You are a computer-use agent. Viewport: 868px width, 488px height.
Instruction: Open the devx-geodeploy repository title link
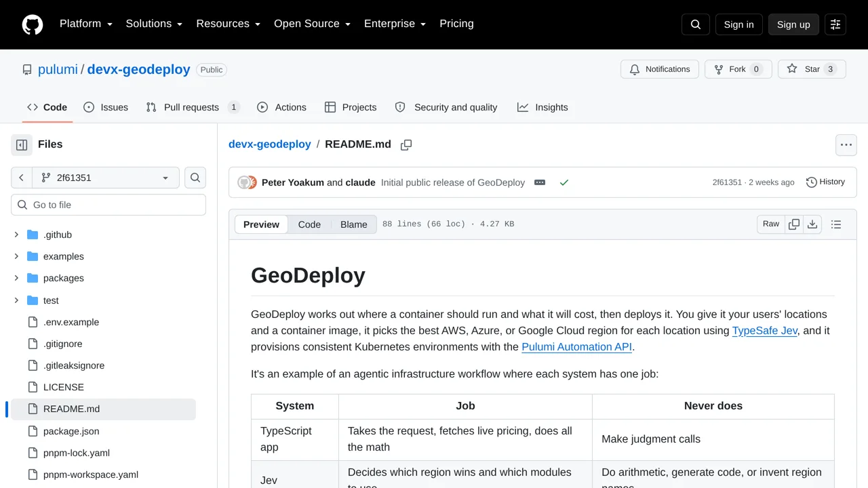pyautogui.click(x=138, y=69)
